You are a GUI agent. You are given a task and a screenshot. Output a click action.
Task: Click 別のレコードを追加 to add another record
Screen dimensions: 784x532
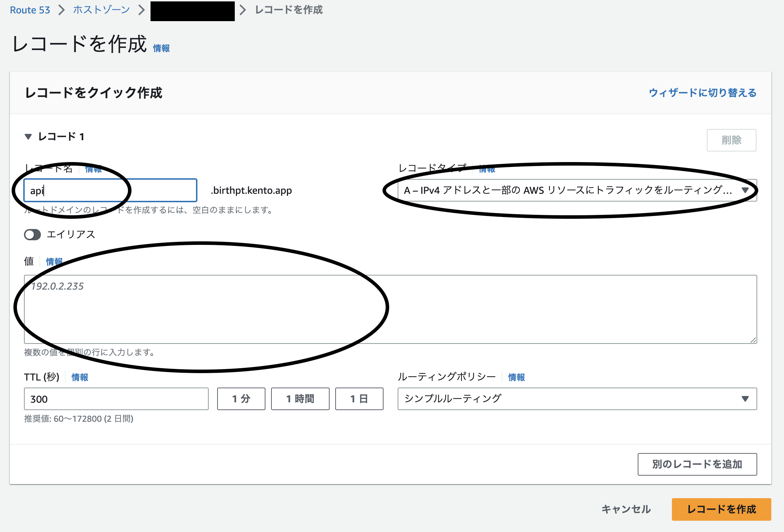[697, 464]
